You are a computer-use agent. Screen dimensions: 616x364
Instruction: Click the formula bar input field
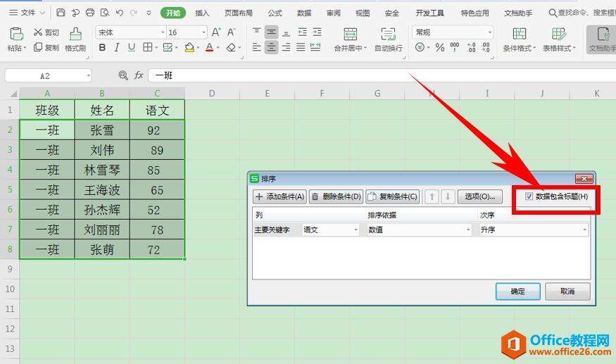tap(380, 75)
